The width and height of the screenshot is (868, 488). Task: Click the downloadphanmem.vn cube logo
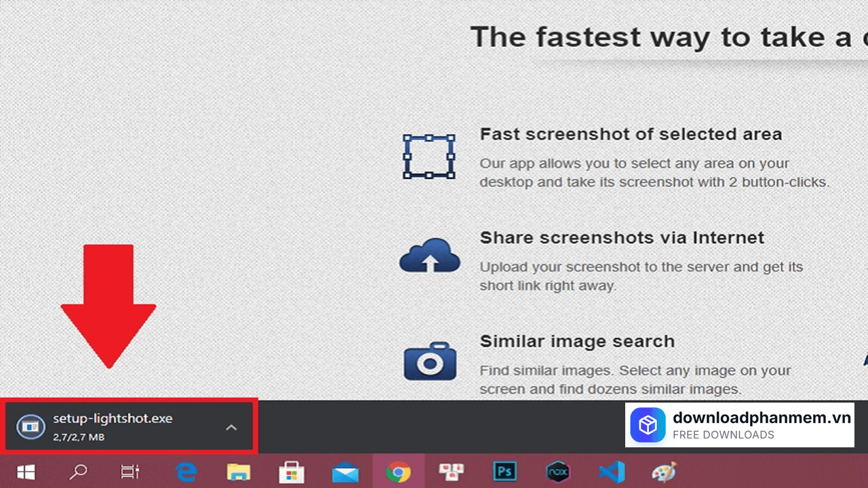coord(648,426)
